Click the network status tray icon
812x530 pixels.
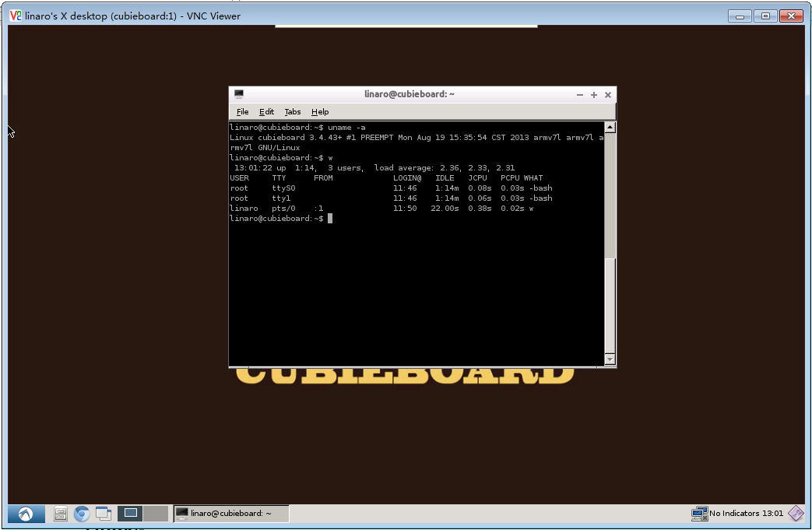[700, 514]
